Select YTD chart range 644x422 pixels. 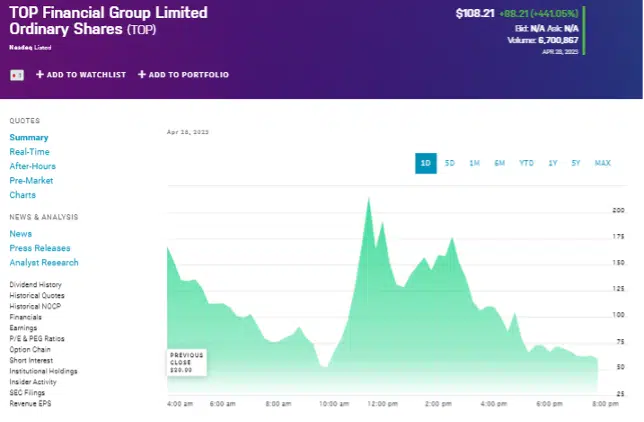[x=526, y=163]
